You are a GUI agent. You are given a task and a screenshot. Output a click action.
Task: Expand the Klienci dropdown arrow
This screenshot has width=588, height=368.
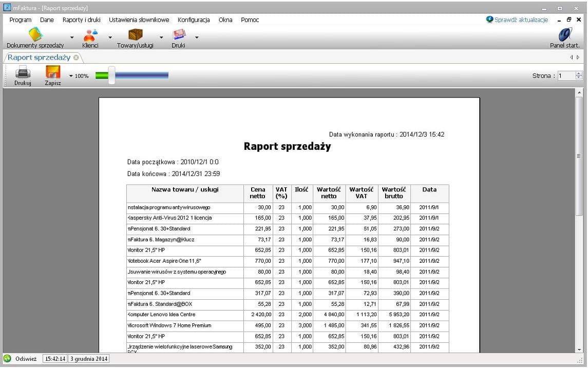[110, 37]
